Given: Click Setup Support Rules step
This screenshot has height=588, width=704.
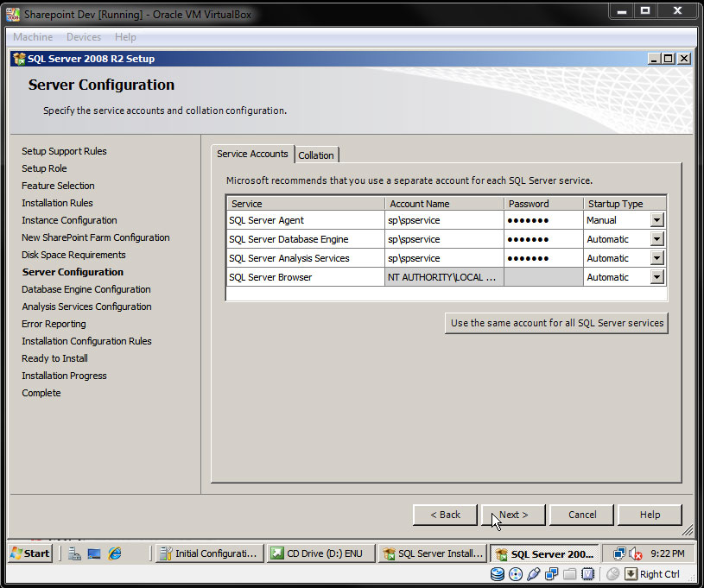Looking at the screenshot, I should tap(64, 151).
